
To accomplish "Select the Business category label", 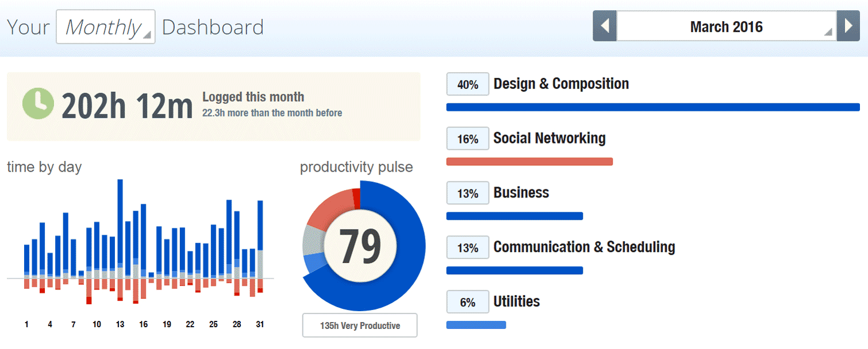I will click(521, 193).
